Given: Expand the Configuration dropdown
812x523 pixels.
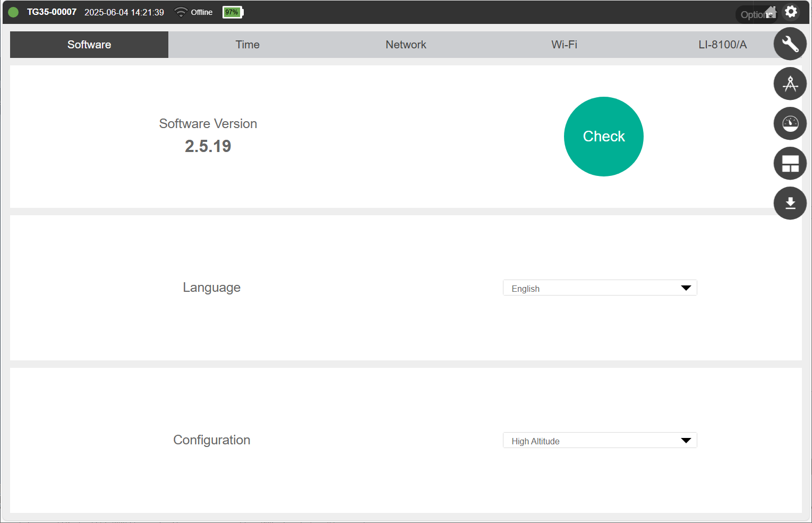Looking at the screenshot, I should [599, 441].
